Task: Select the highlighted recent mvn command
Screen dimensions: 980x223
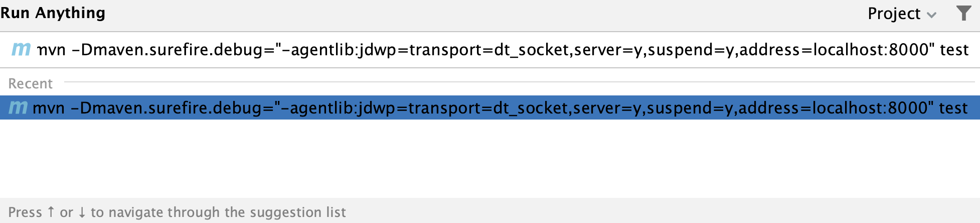Action: tap(490, 107)
